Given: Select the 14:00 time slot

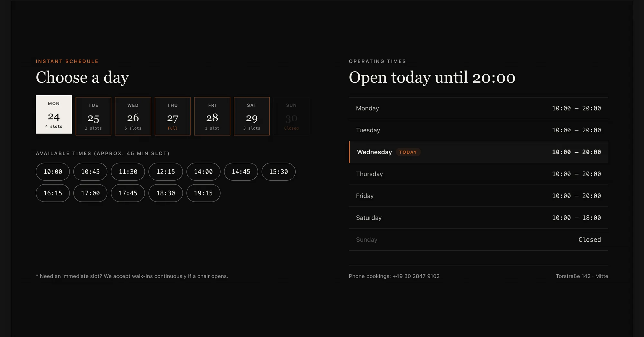Looking at the screenshot, I should point(204,172).
